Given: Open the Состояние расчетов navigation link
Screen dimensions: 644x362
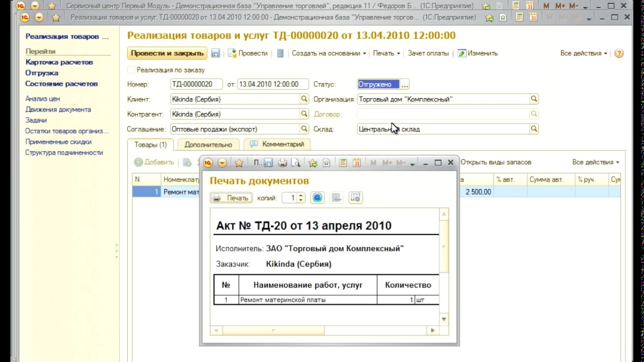Looking at the screenshot, I should tap(61, 84).
